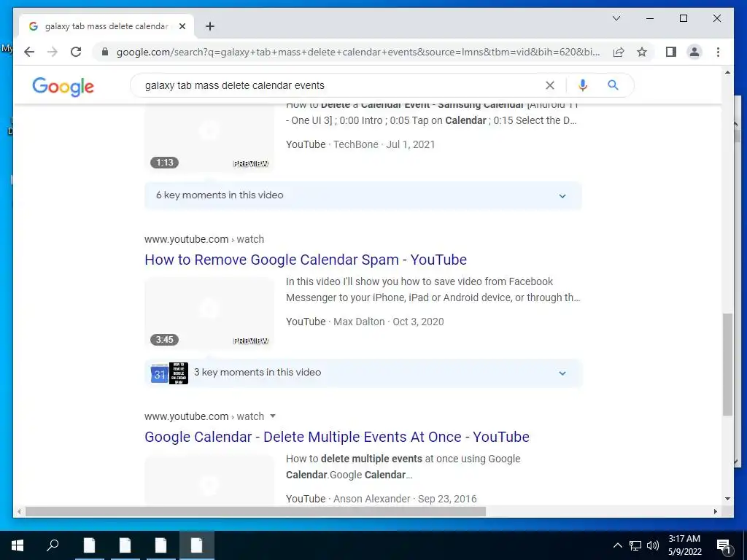Click the page scroll-up arrow
Screen dimensions: 747x560
(727, 72)
